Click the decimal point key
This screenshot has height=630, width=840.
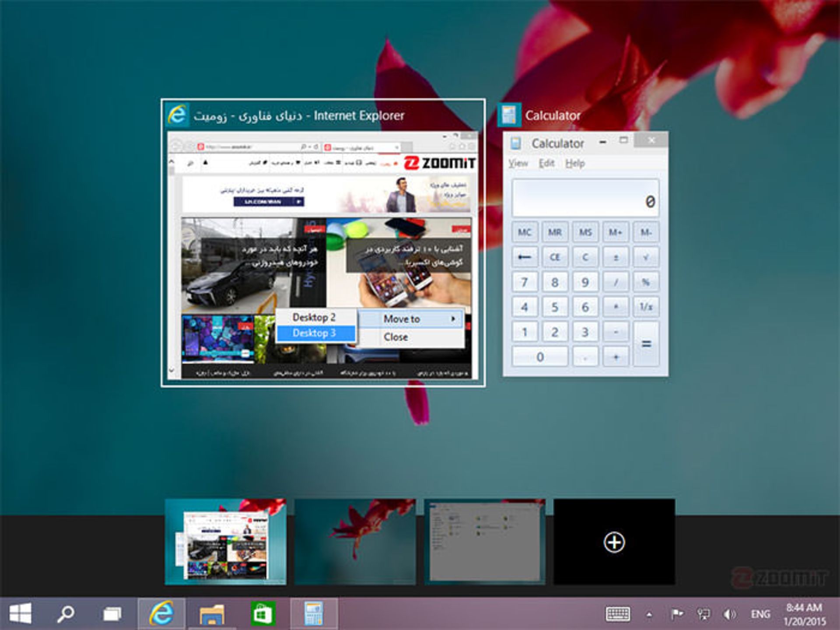[585, 357]
